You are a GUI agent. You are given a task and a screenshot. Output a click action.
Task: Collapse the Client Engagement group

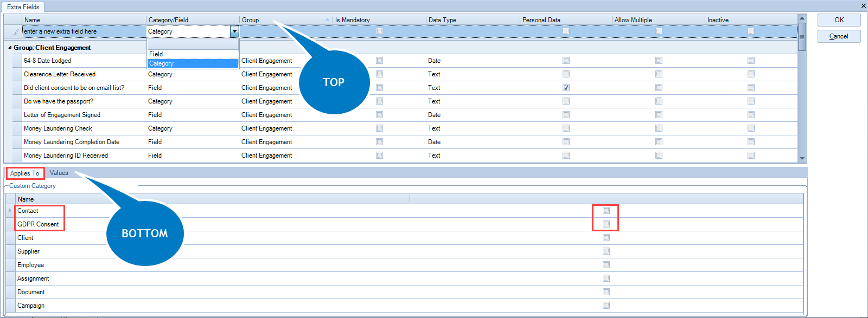click(10, 48)
